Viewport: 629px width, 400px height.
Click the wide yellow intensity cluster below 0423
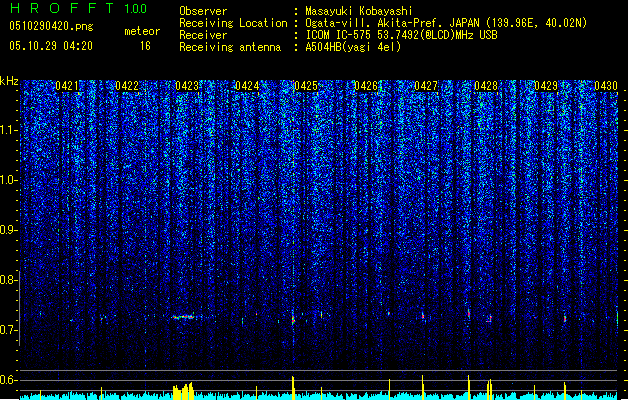click(183, 391)
